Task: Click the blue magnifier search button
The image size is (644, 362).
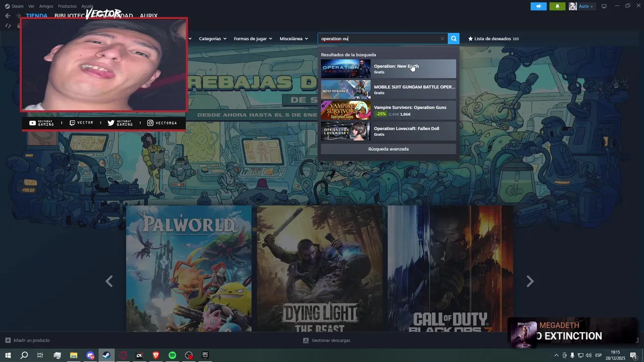Action: 454,39
